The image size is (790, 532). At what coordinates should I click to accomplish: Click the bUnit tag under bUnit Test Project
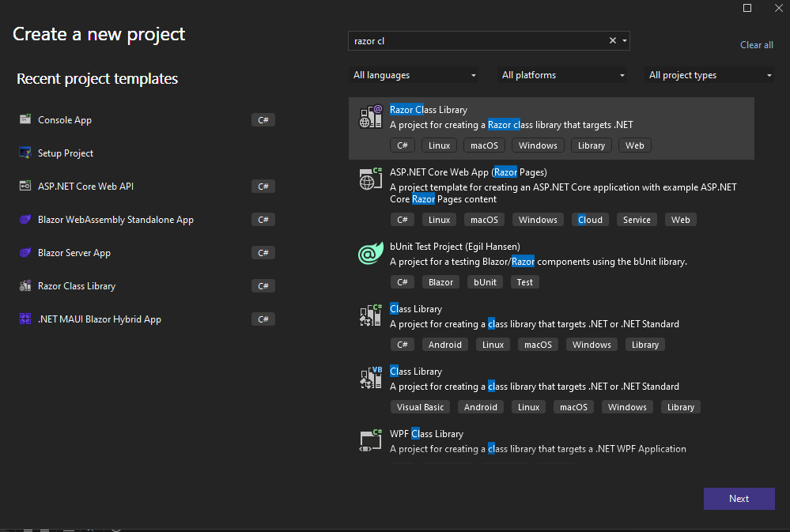coord(485,282)
